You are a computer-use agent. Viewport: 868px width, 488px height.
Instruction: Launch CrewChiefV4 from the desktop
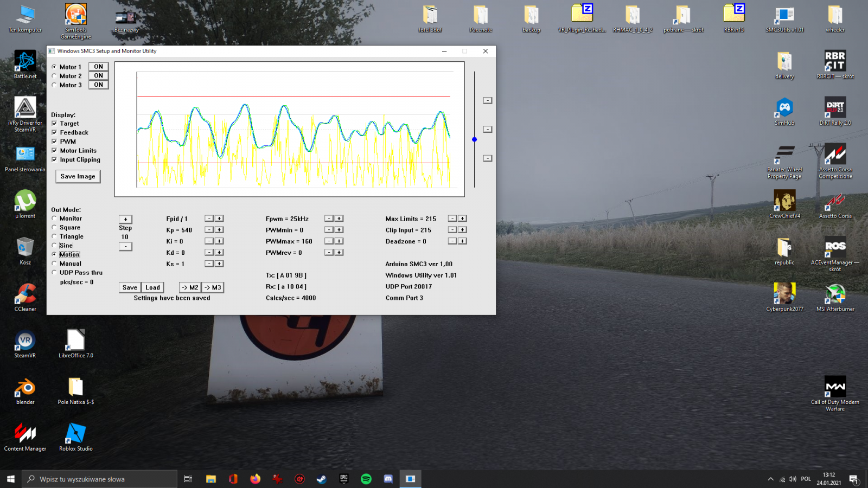(x=784, y=202)
